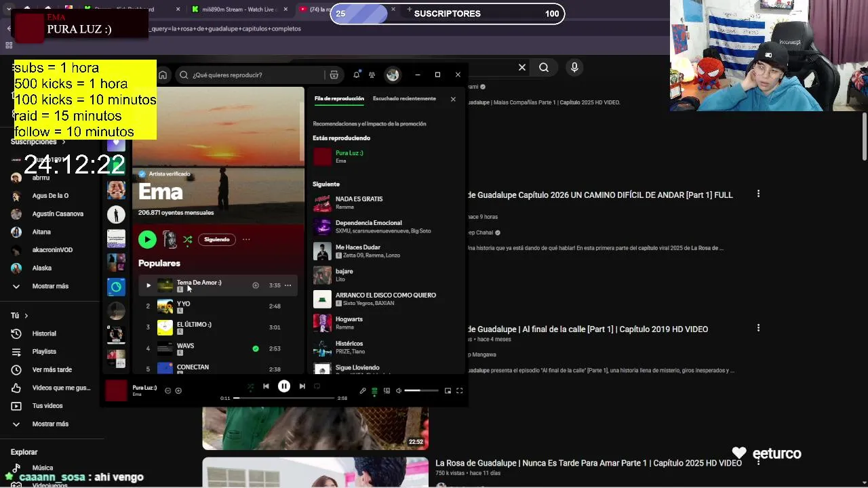The height and width of the screenshot is (488, 868).
Task: Open Playlists in YouTube sidebar
Action: (x=44, y=352)
